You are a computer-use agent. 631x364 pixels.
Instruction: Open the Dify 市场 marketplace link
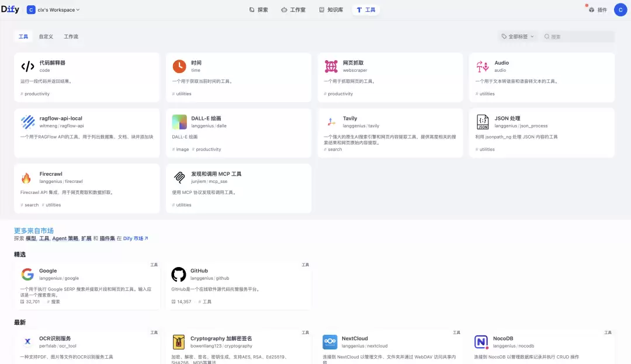click(x=136, y=238)
